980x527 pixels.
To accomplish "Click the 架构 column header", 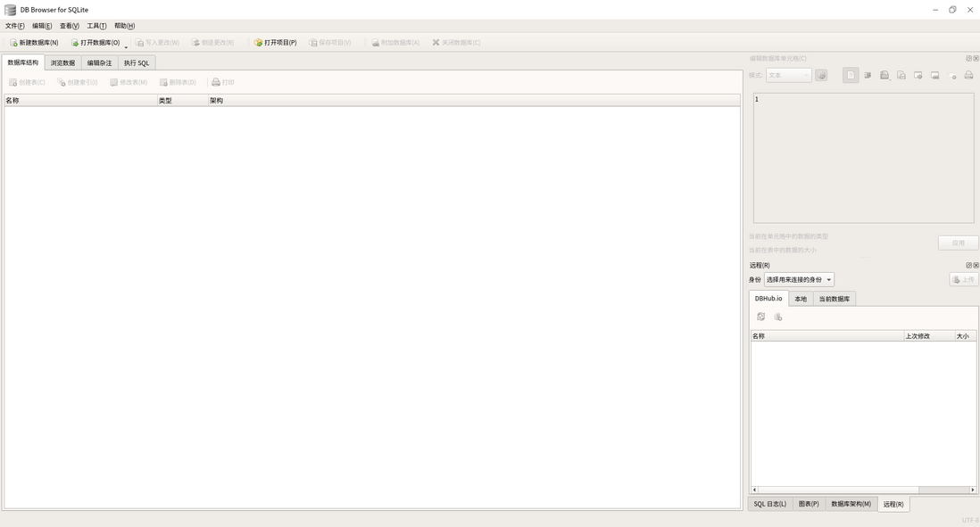I will pyautogui.click(x=474, y=101).
